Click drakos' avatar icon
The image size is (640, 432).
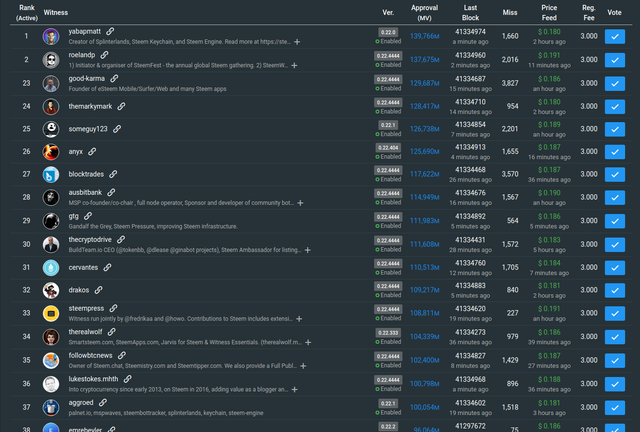pyautogui.click(x=51, y=290)
